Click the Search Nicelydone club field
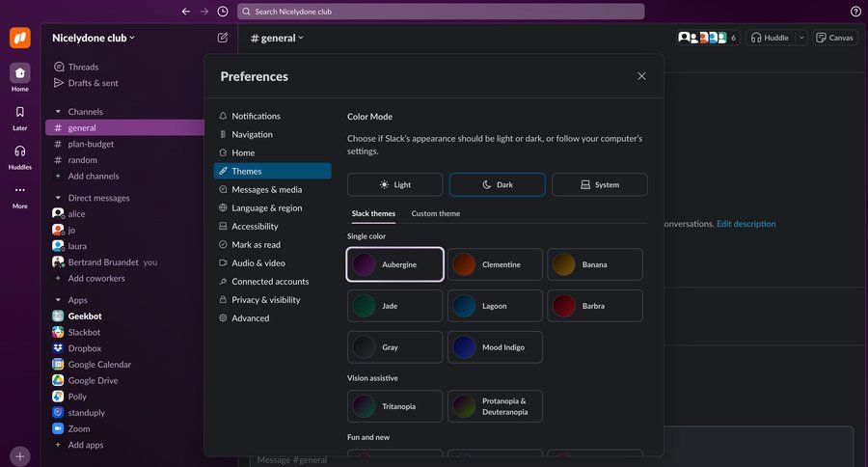The image size is (868, 467). click(x=440, y=12)
